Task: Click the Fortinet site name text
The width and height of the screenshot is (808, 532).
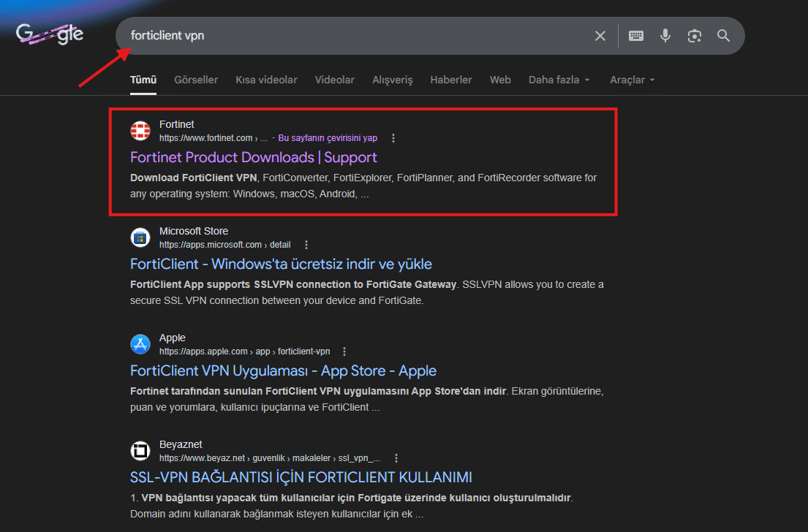Action: [177, 124]
